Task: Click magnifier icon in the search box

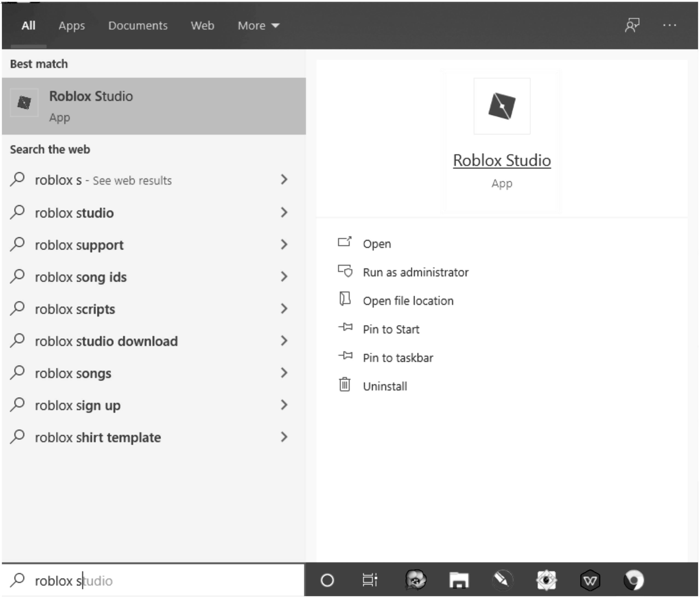Action: coord(17,580)
